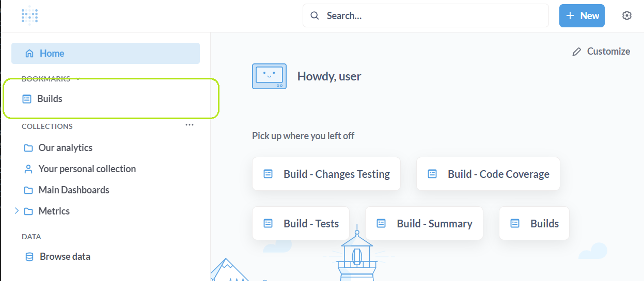Open the collections ellipsis menu
Viewport: 644px width, 281px height.
click(190, 125)
